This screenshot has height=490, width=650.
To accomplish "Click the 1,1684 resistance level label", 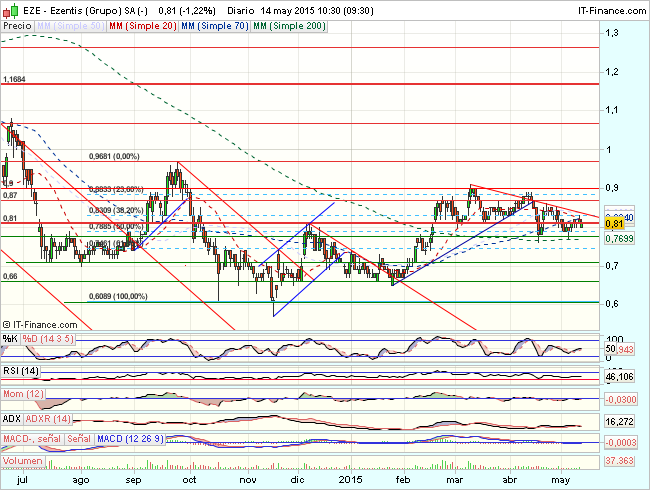I will tap(14, 79).
